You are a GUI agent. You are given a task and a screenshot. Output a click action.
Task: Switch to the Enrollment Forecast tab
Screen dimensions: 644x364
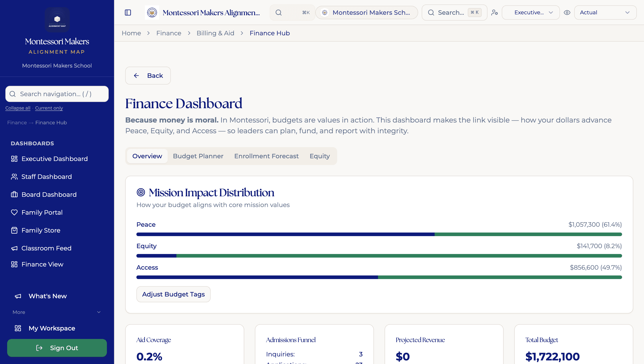pyautogui.click(x=266, y=156)
